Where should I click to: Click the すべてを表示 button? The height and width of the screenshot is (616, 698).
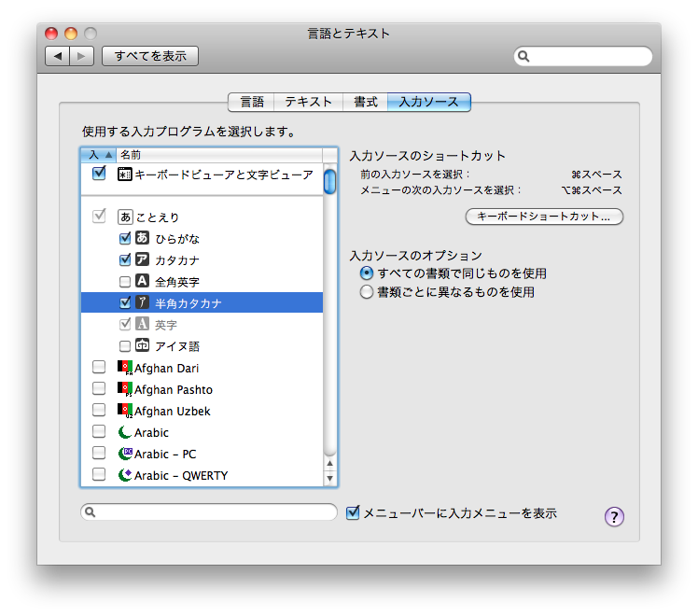click(150, 56)
